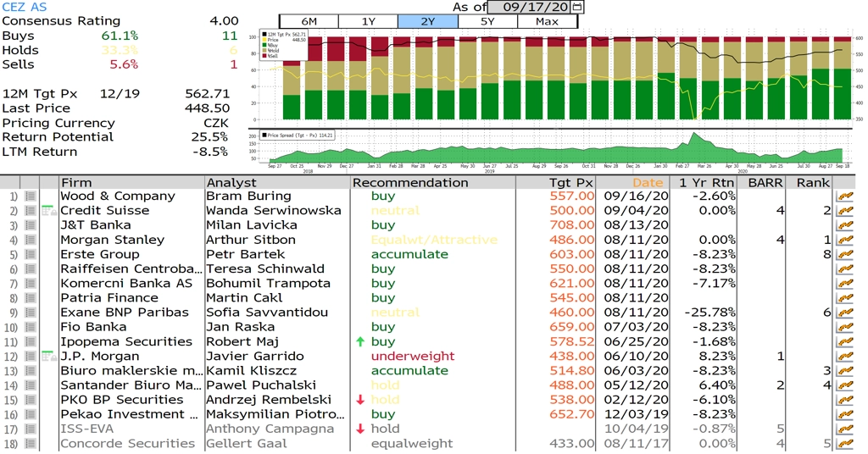868x454 pixels.
Task: Click locked report icon for J.P. Morgan
Action: tap(49, 356)
